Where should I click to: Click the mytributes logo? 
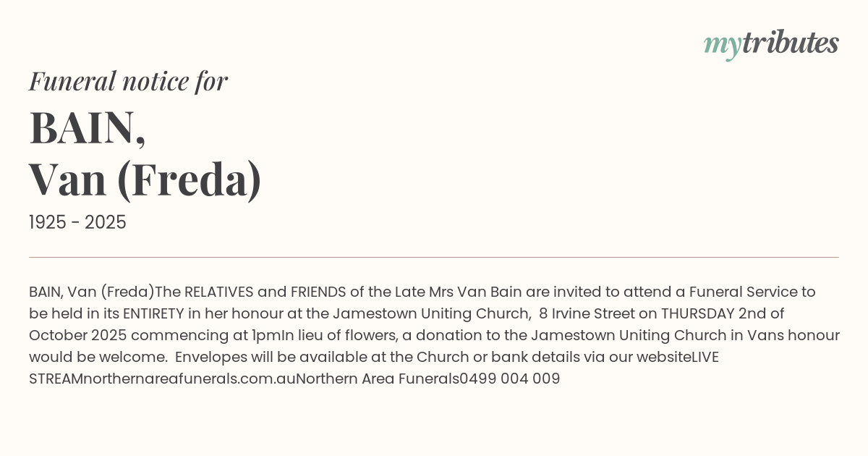click(770, 44)
